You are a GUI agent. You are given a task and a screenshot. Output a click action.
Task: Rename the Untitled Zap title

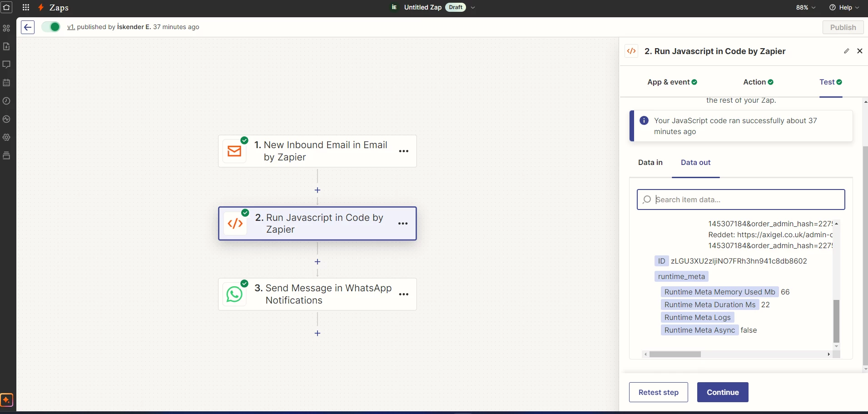click(423, 7)
